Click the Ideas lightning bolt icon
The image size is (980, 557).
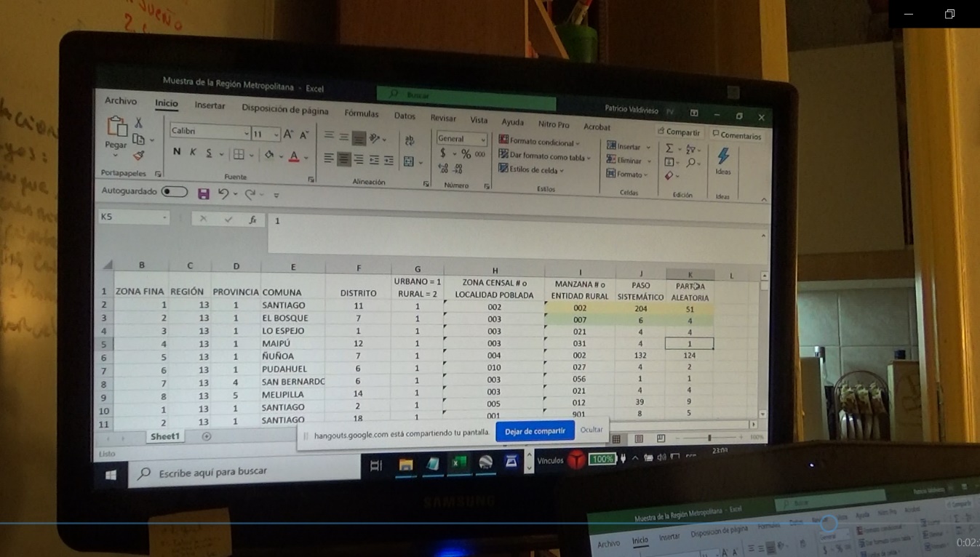tap(723, 156)
